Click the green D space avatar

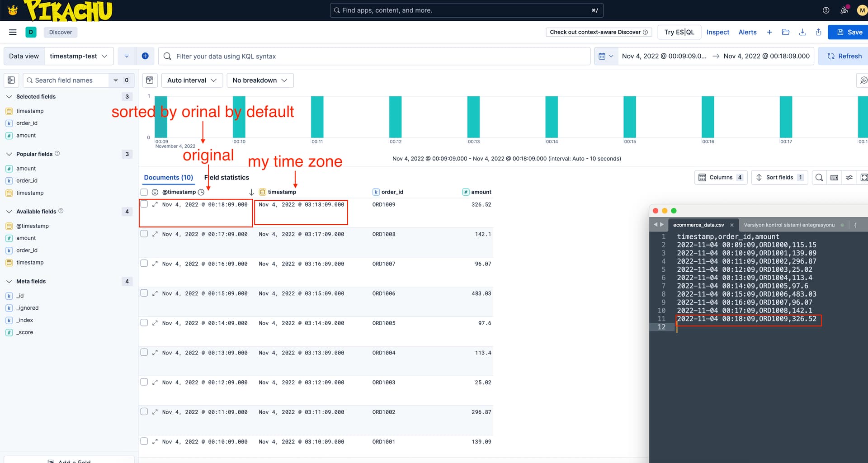[31, 32]
